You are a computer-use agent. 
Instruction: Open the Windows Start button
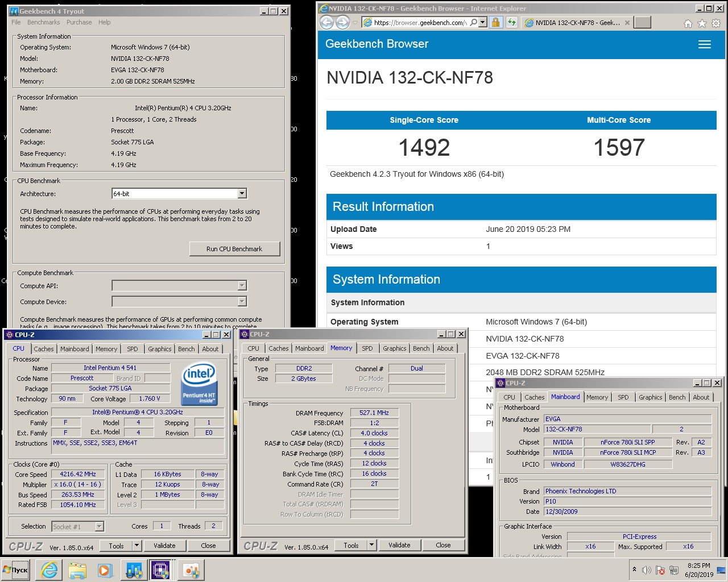(16, 570)
